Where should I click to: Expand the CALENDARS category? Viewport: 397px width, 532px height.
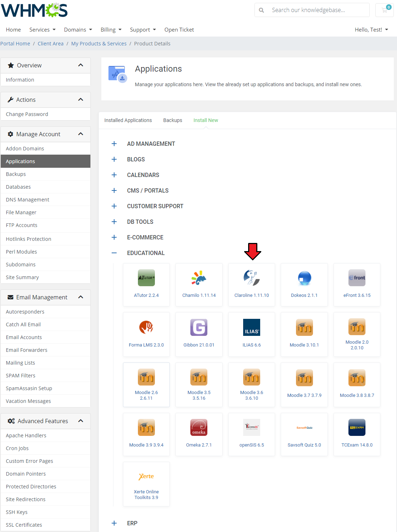click(114, 175)
